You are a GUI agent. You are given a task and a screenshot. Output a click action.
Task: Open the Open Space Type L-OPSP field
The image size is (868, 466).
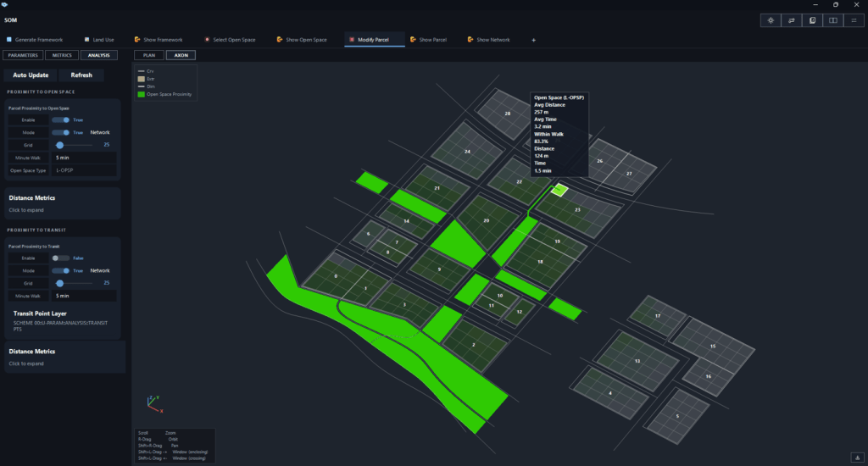point(84,170)
